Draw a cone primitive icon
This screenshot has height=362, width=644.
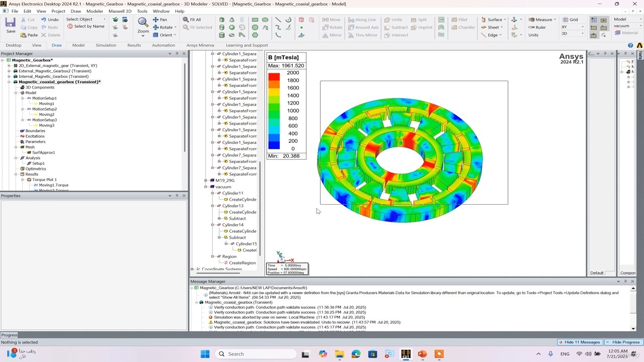[232, 20]
